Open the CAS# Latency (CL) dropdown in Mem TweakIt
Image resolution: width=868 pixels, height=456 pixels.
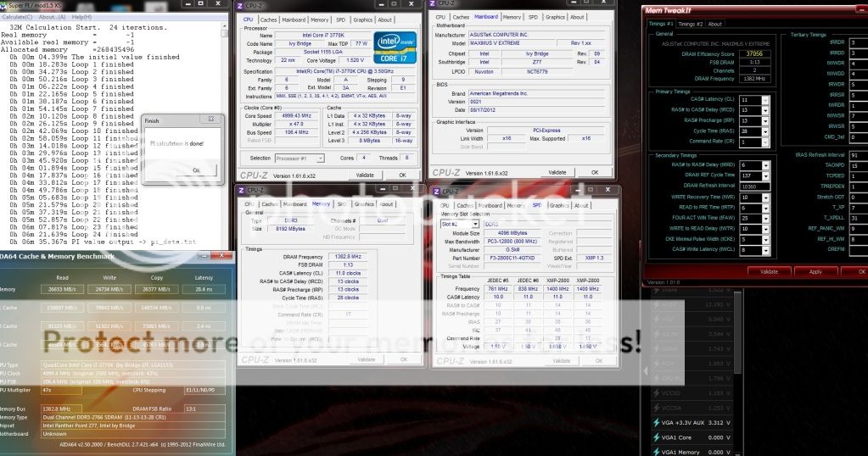coord(766,99)
